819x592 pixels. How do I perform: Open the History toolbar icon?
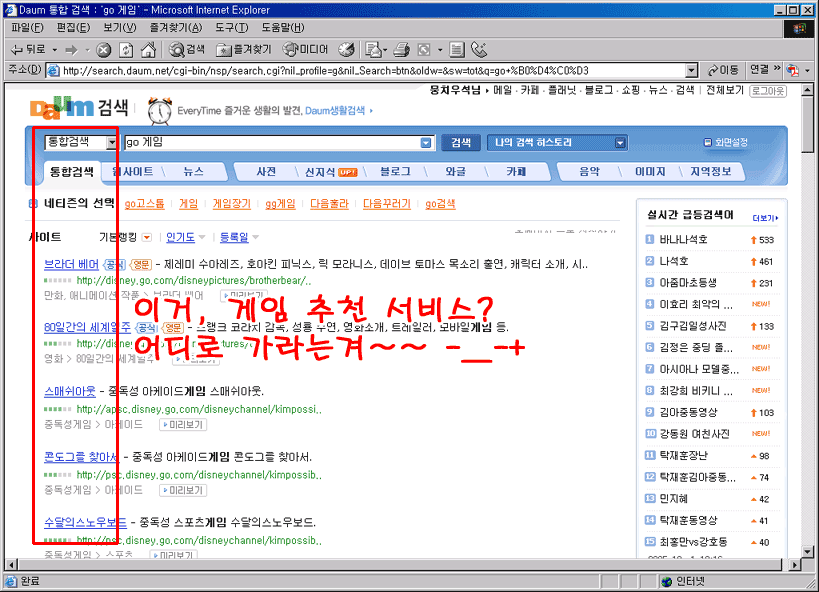346,50
